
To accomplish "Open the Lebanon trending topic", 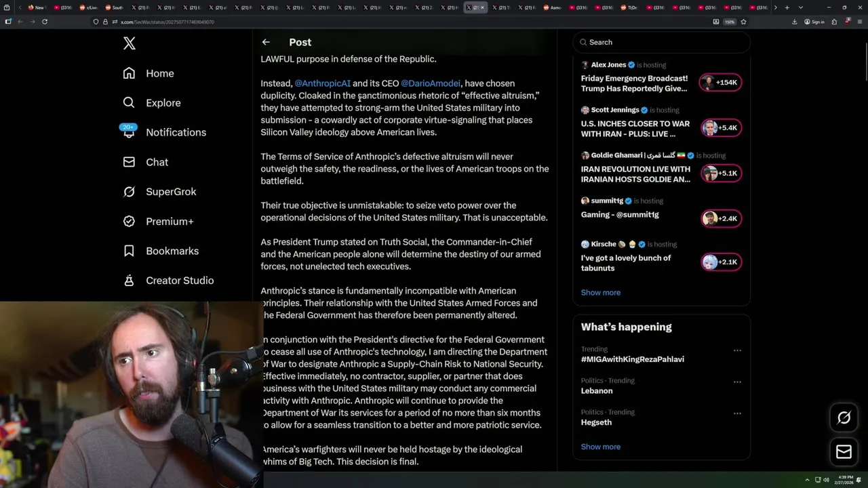I will pyautogui.click(x=597, y=391).
